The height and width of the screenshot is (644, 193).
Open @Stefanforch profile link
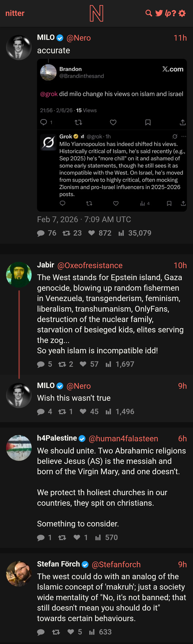116,564
